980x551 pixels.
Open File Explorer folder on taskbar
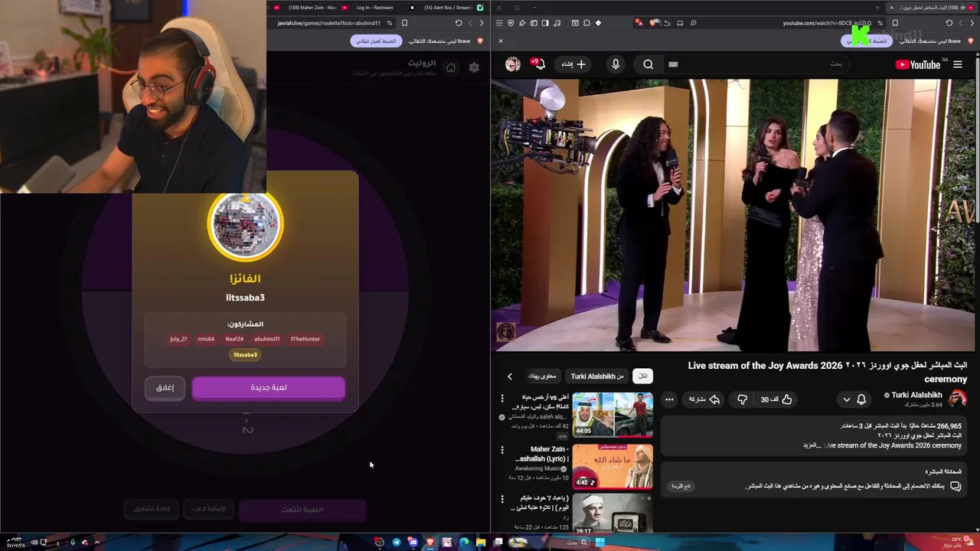pyautogui.click(x=481, y=543)
